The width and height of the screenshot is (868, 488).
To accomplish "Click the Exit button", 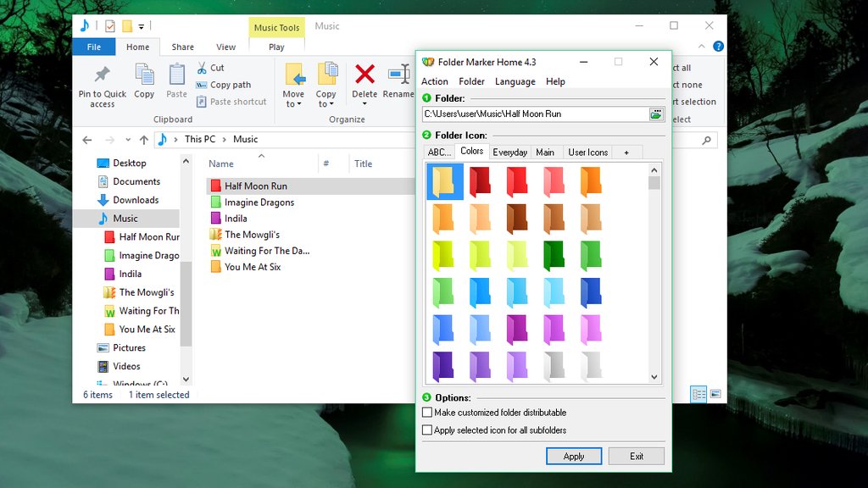I will coord(636,456).
